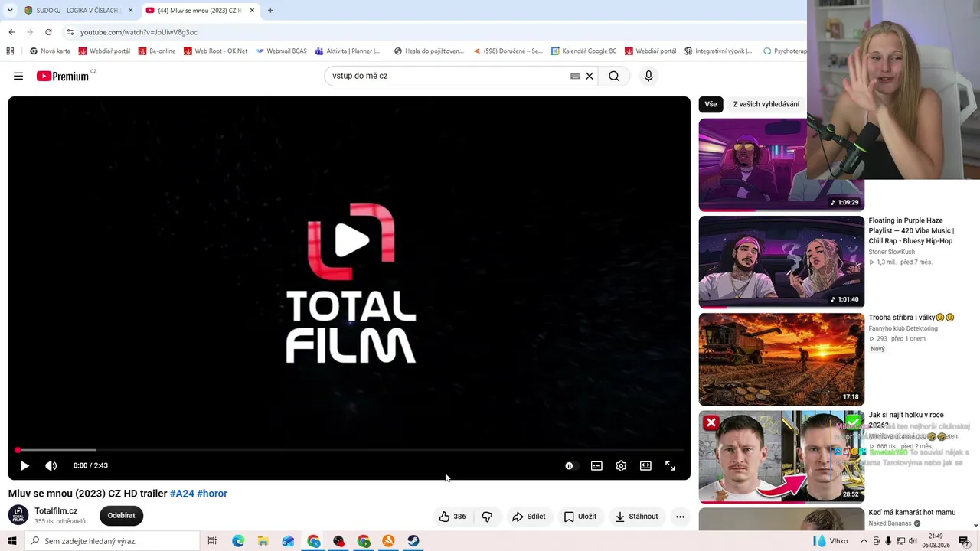Open the YouTube guide hamburger menu
This screenshot has width=980, height=551.
click(x=18, y=76)
